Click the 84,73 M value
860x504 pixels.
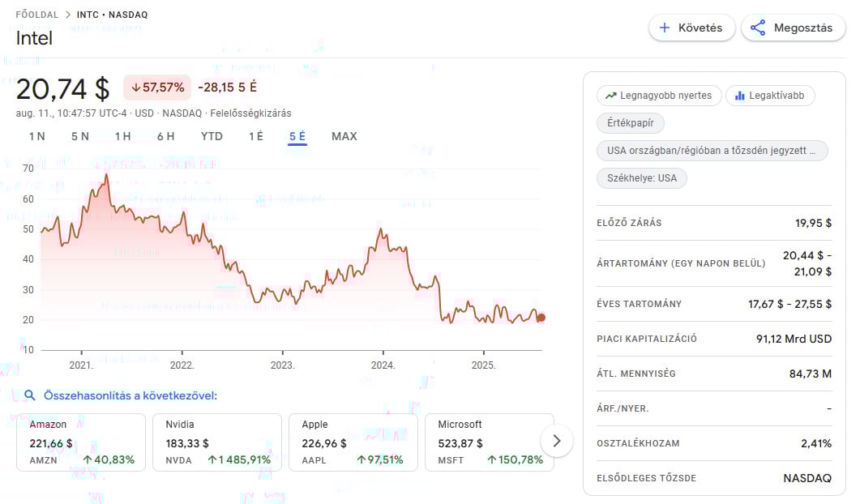pos(810,374)
